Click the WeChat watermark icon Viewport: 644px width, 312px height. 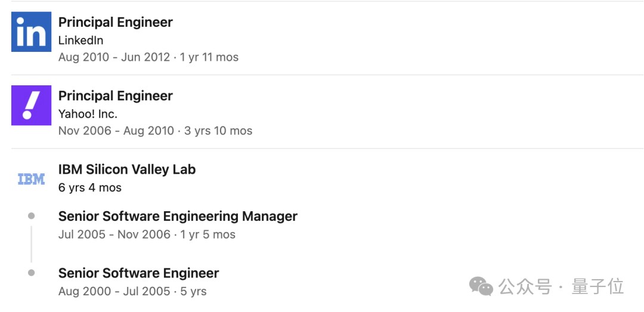pyautogui.click(x=481, y=286)
